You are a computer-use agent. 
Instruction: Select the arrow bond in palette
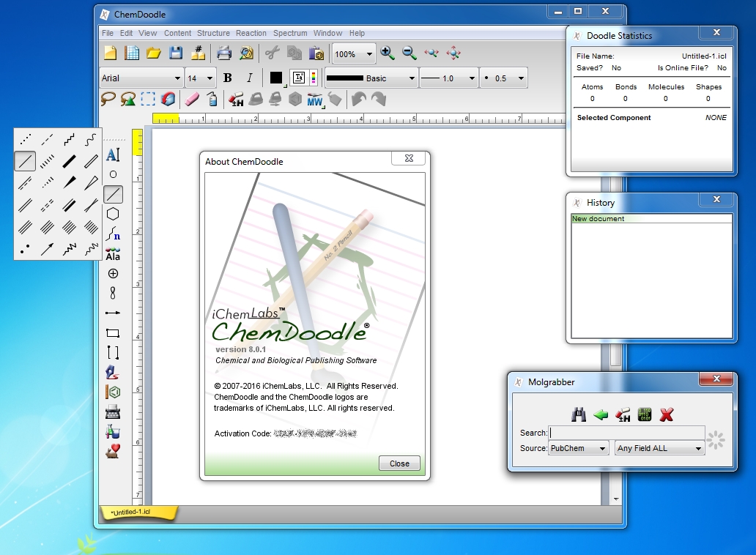[47, 249]
